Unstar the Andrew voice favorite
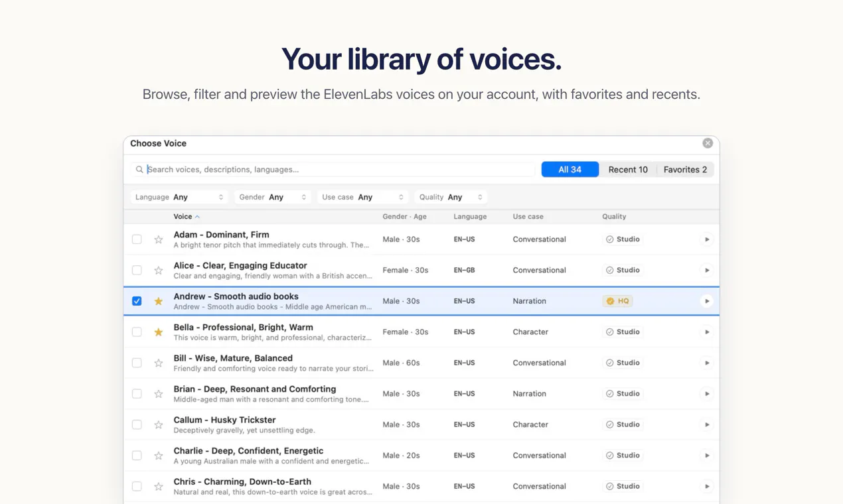The height and width of the screenshot is (504, 843). pyautogui.click(x=159, y=301)
